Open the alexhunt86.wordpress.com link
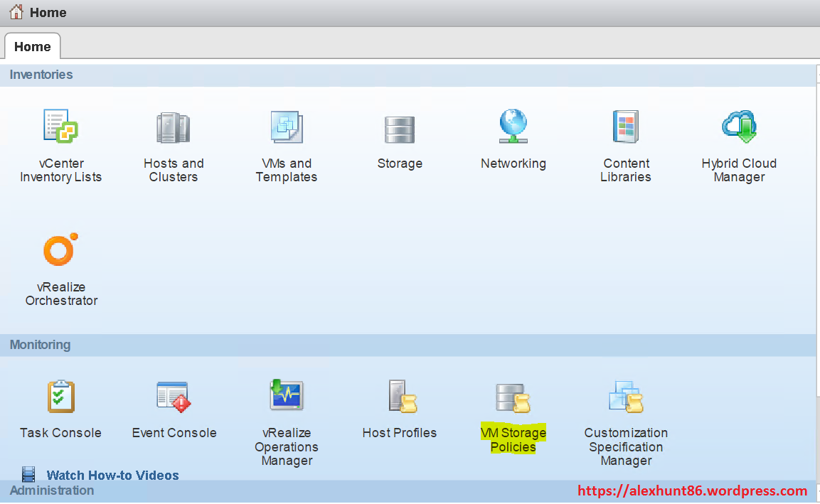This screenshot has height=504, width=820. [x=691, y=490]
